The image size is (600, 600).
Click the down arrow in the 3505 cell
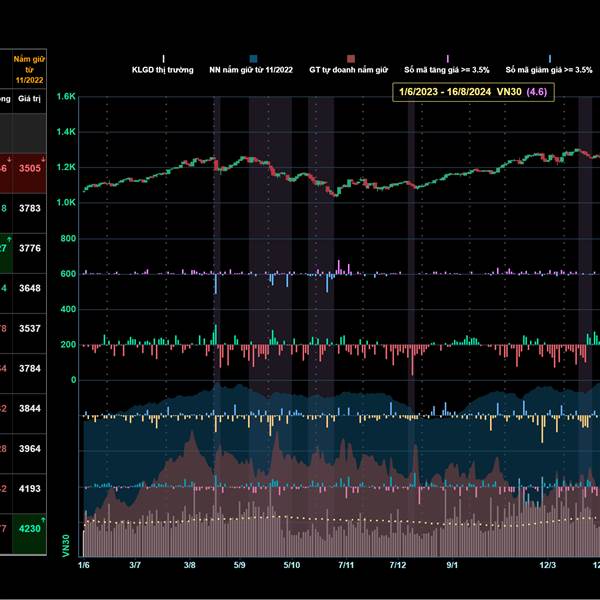point(42,159)
